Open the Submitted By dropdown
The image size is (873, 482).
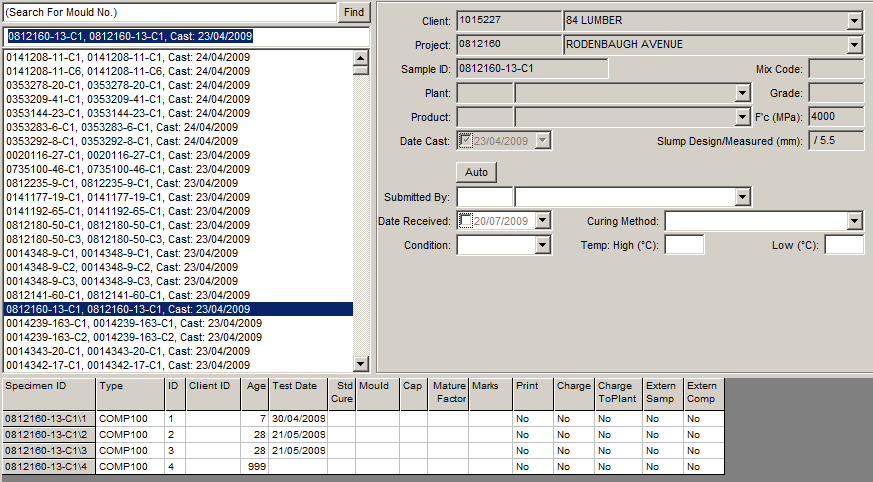[x=741, y=197]
